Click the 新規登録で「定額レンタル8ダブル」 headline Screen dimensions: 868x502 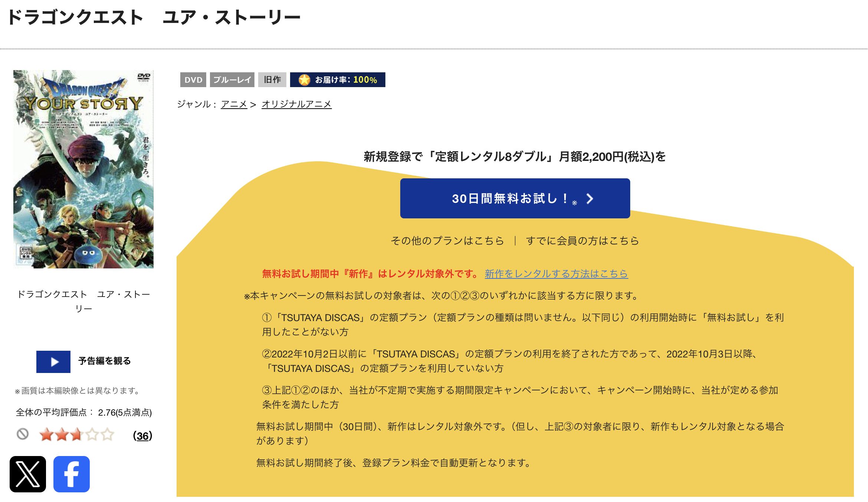pos(515,156)
